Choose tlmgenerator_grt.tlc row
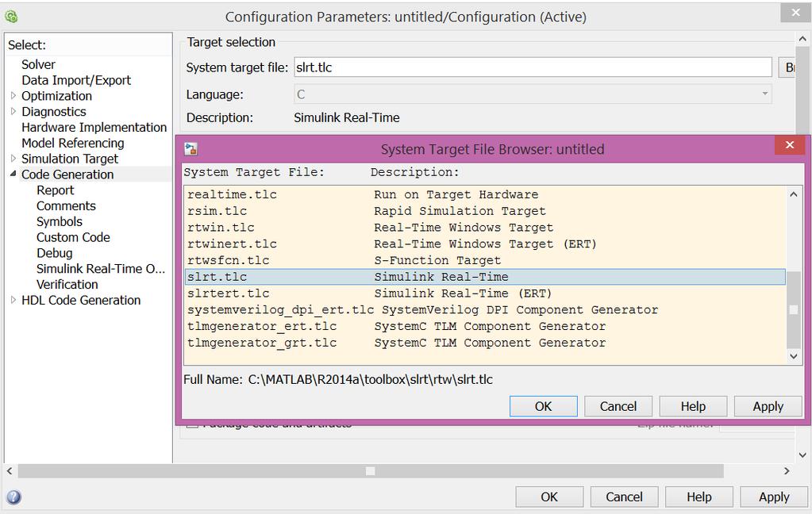 (485, 343)
